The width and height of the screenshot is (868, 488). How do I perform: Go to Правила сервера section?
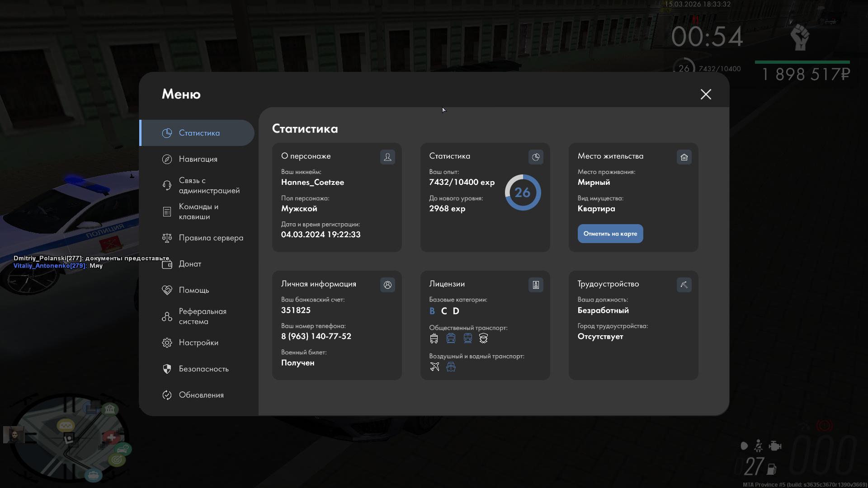[211, 238]
